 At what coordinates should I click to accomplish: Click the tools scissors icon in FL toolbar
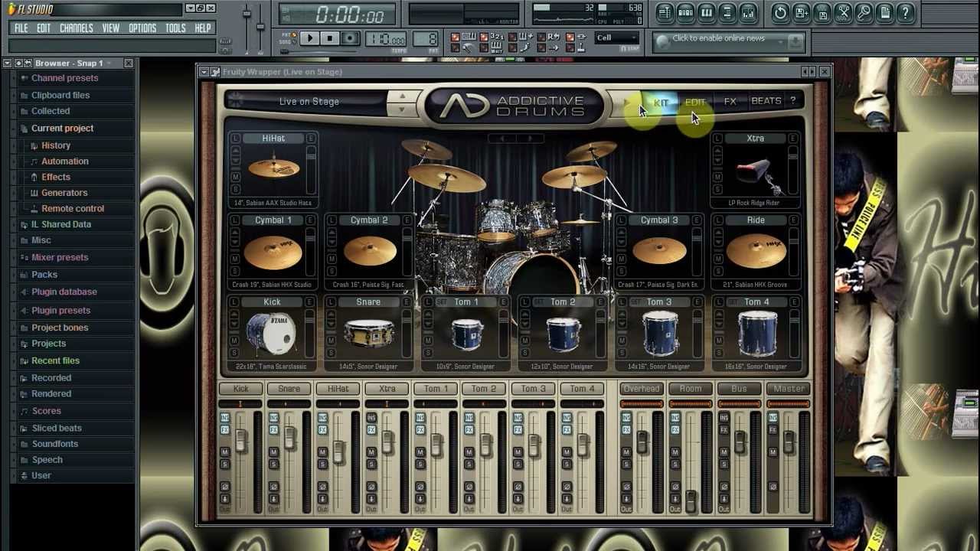coord(843,13)
